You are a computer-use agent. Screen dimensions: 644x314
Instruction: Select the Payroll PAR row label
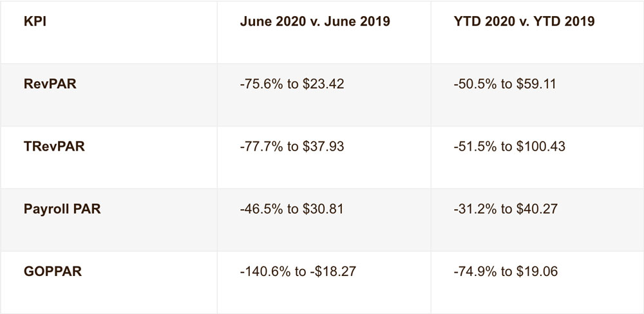click(x=63, y=209)
